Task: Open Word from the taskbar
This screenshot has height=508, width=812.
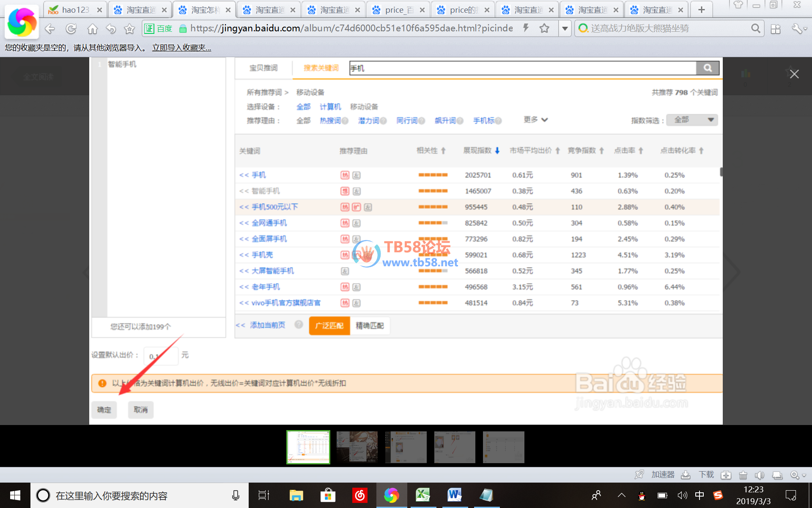Action: [455, 495]
